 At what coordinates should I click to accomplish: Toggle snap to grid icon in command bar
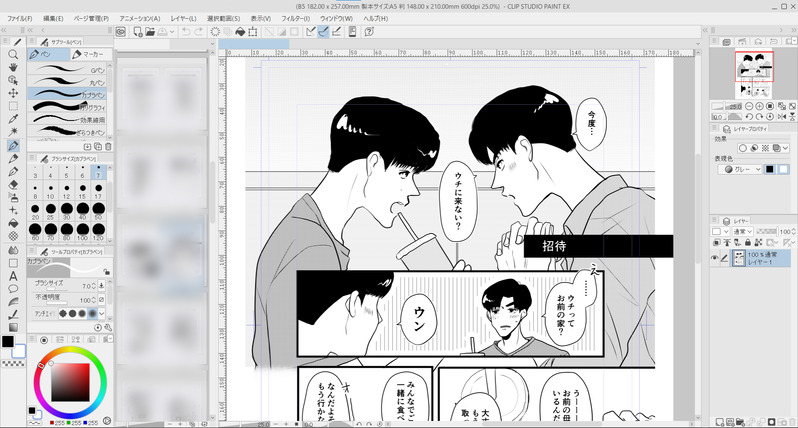(336, 32)
